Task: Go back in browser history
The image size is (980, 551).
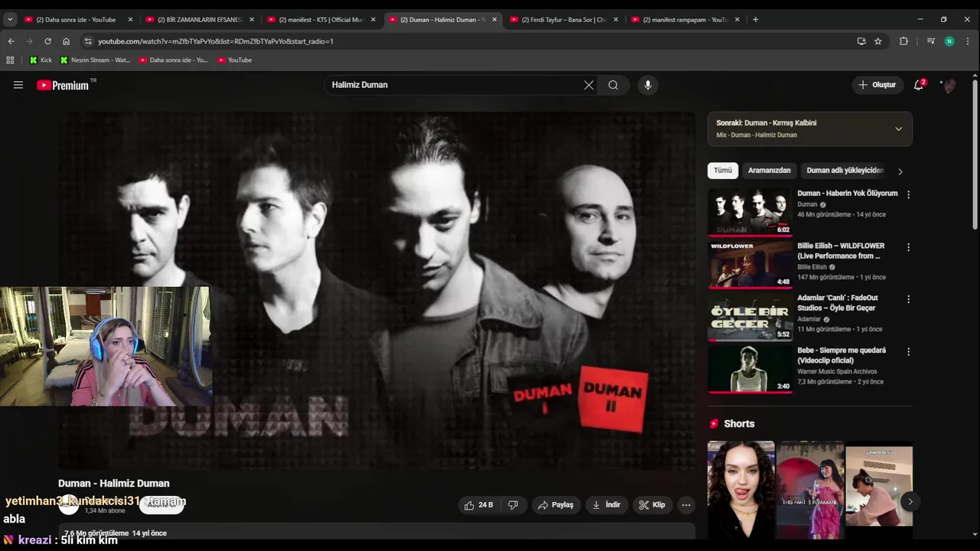Action: coord(11,41)
